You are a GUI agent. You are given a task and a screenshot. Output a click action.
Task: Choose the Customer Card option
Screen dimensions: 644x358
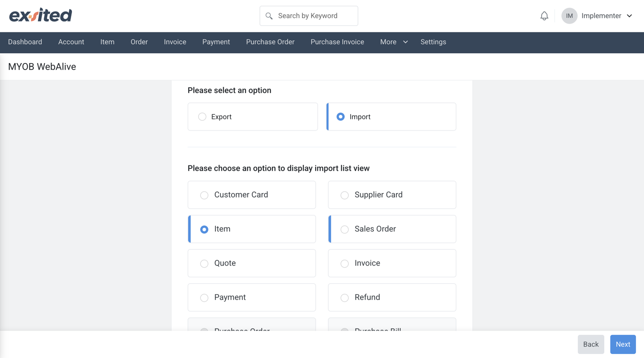(x=252, y=195)
